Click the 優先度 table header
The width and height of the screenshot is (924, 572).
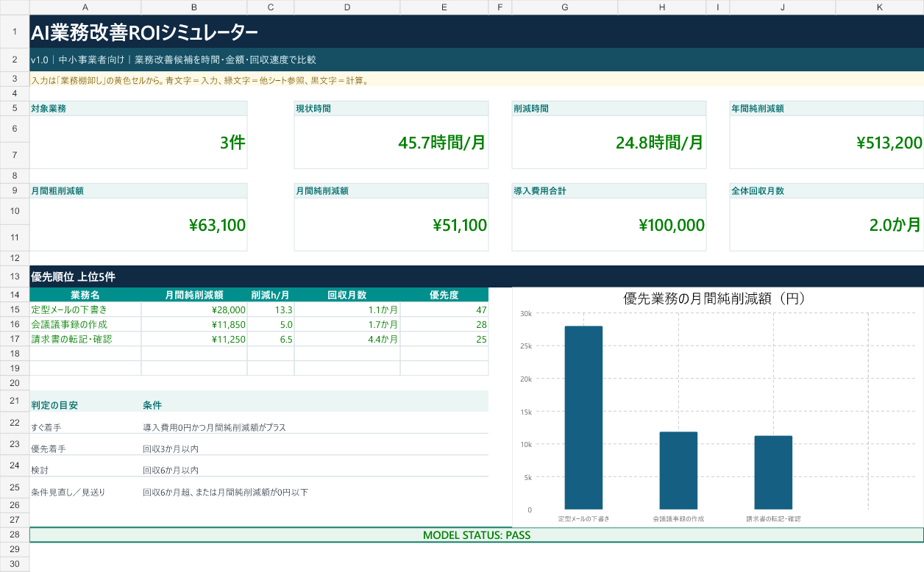click(444, 295)
